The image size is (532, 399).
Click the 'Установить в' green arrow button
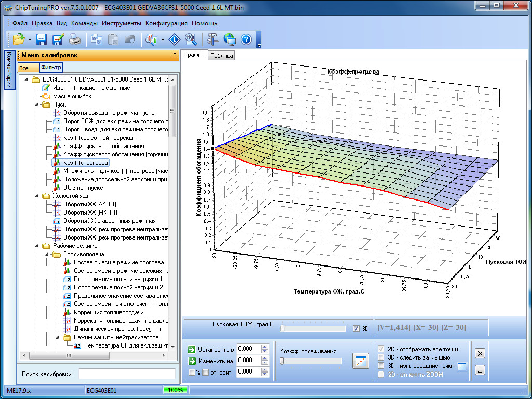point(192,349)
